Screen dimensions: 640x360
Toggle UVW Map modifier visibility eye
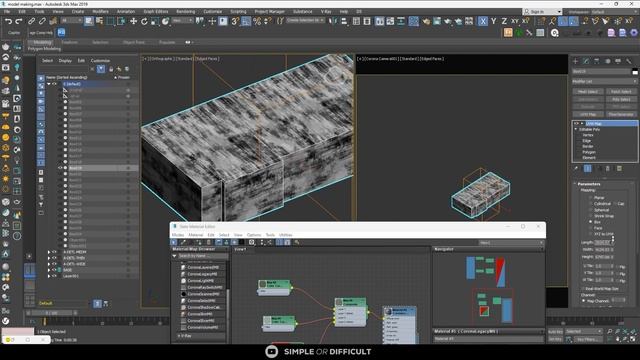pos(576,123)
